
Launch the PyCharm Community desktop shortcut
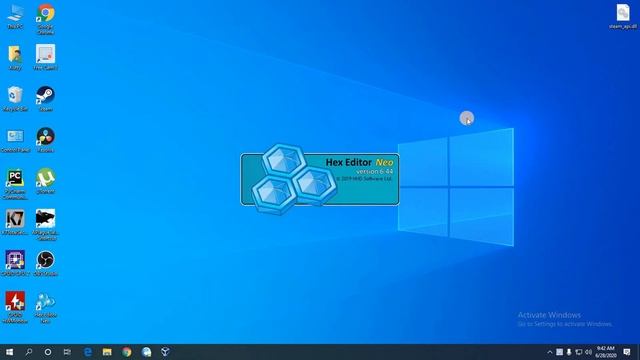click(x=15, y=184)
